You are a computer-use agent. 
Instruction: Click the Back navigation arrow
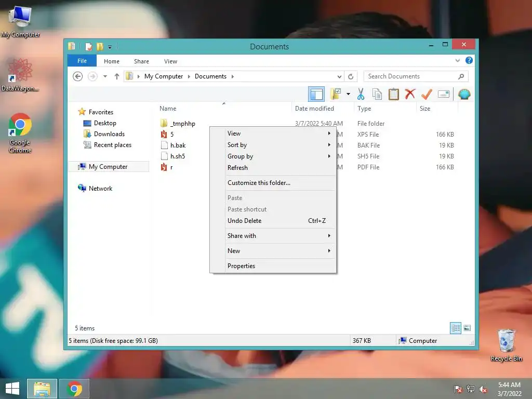coord(78,76)
